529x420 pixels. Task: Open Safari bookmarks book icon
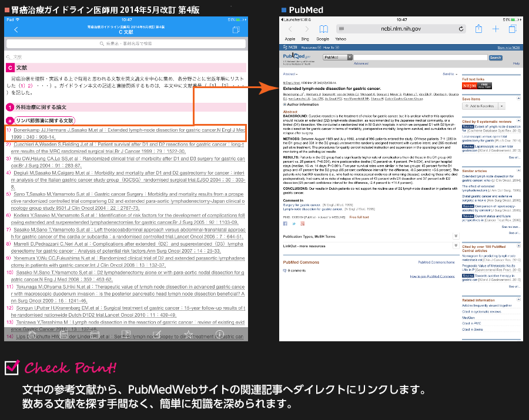coord(323,29)
